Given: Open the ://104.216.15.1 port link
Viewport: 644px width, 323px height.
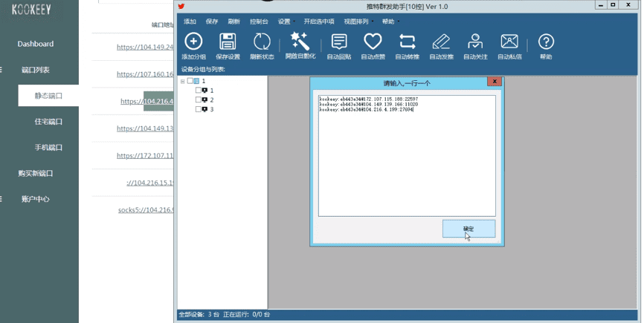Looking at the screenshot, I should (150, 183).
